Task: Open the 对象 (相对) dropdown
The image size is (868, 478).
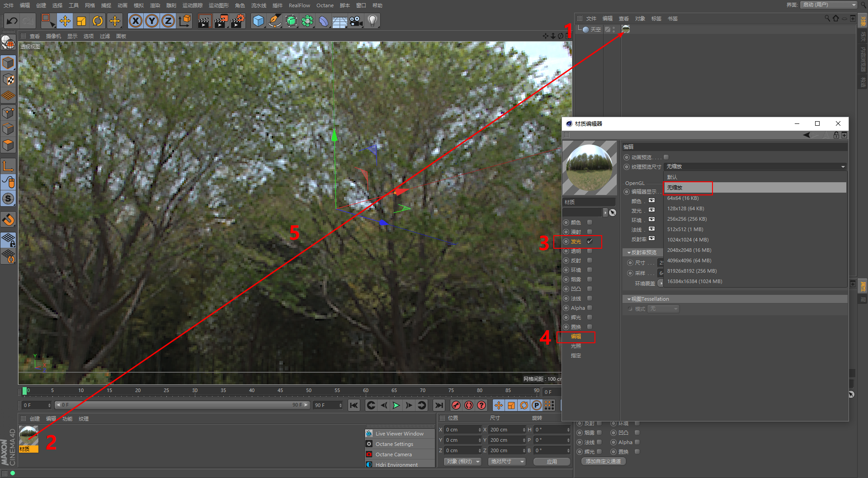Action: click(463, 462)
